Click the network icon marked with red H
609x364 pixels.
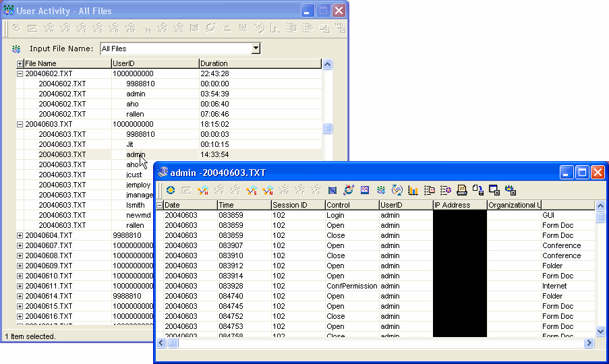(203, 190)
